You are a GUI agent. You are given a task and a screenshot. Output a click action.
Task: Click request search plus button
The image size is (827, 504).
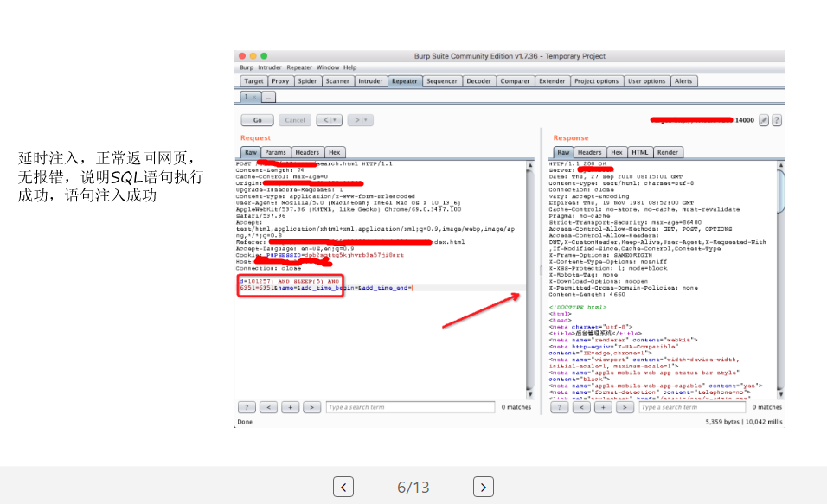tap(290, 407)
